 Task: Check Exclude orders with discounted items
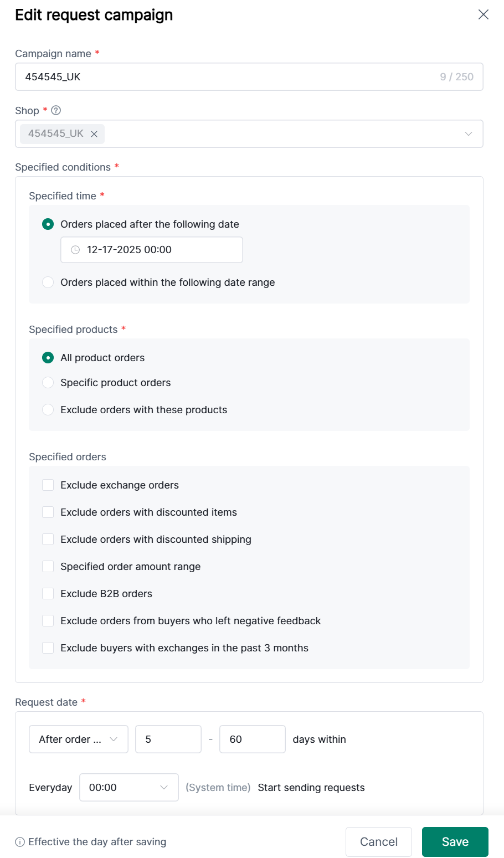coord(48,512)
